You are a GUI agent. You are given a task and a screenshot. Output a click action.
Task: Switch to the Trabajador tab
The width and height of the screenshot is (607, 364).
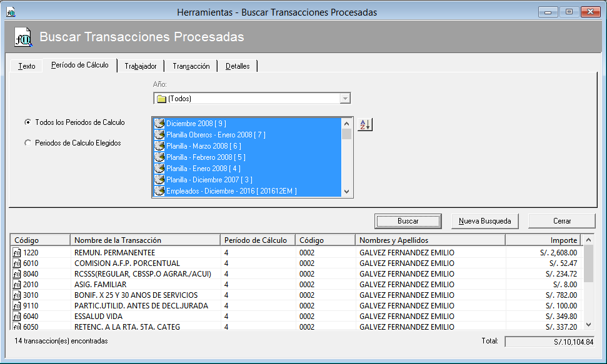(x=141, y=66)
